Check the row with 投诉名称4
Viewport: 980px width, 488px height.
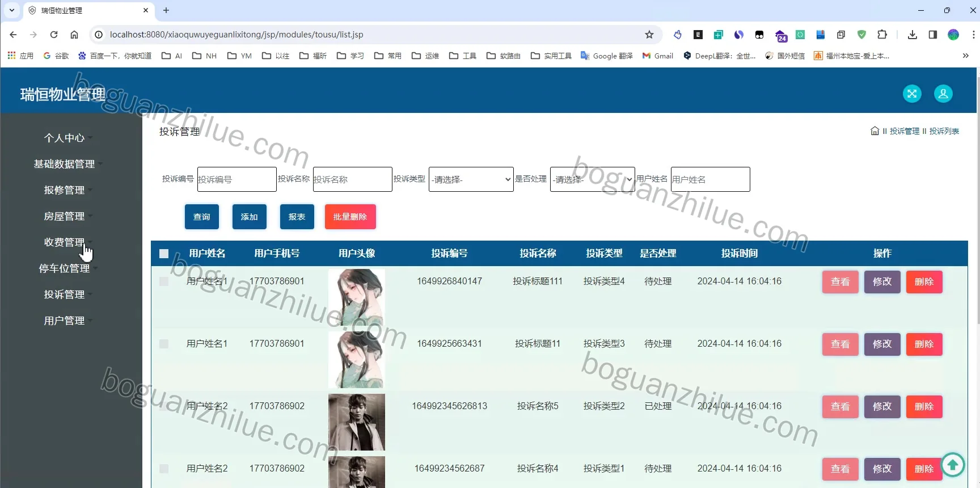click(164, 469)
